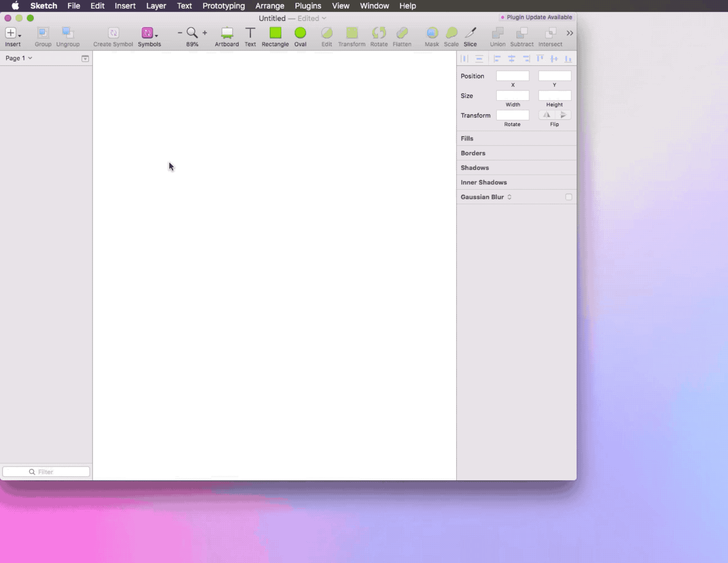728x563 pixels.
Task: Pick the Rectangle shape tool
Action: (x=275, y=33)
